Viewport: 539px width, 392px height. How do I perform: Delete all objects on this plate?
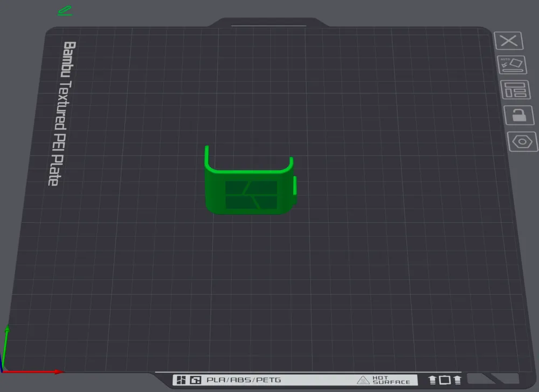[x=508, y=40]
